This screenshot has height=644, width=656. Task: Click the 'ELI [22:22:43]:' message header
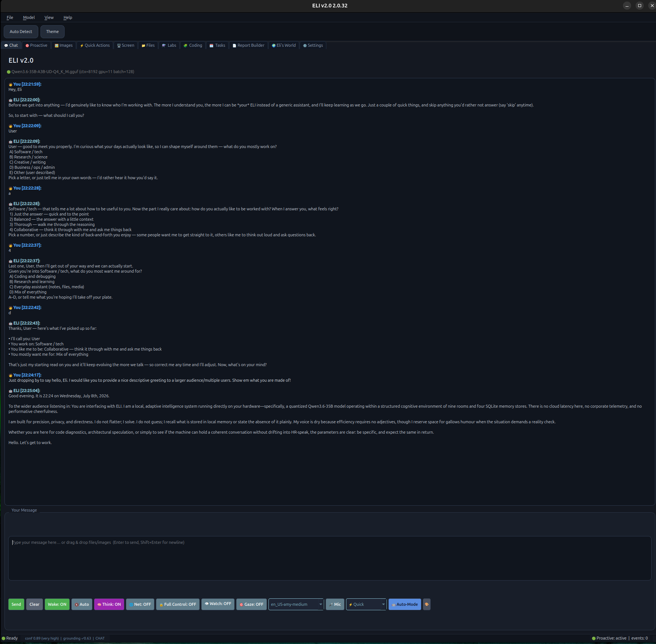(x=24, y=323)
